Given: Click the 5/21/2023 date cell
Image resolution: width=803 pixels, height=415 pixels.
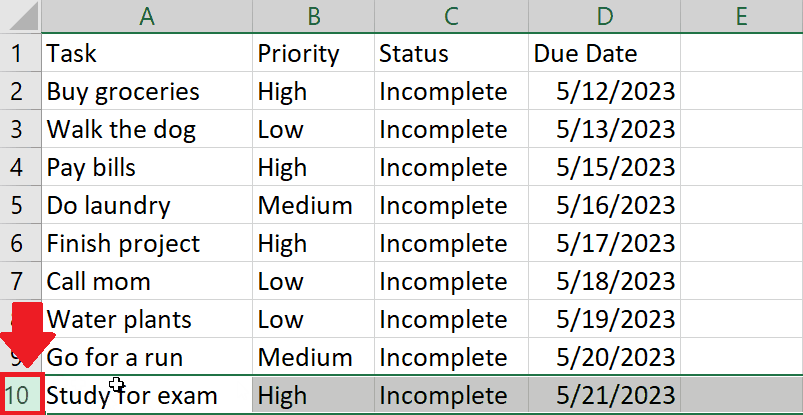Looking at the screenshot, I should pos(604,395).
